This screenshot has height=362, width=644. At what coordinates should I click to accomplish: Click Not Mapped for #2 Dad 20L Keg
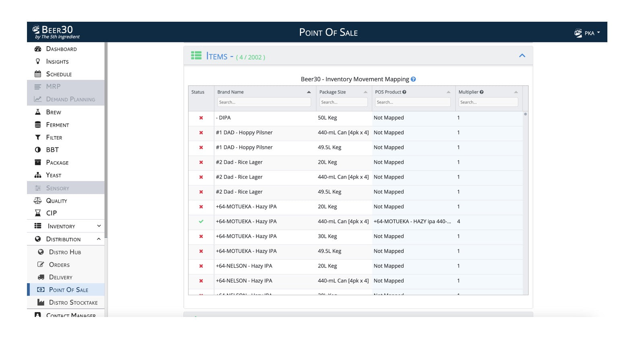[x=388, y=162]
